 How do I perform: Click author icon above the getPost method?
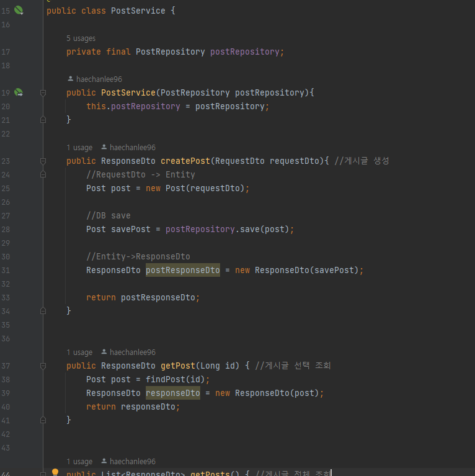pyautogui.click(x=104, y=352)
